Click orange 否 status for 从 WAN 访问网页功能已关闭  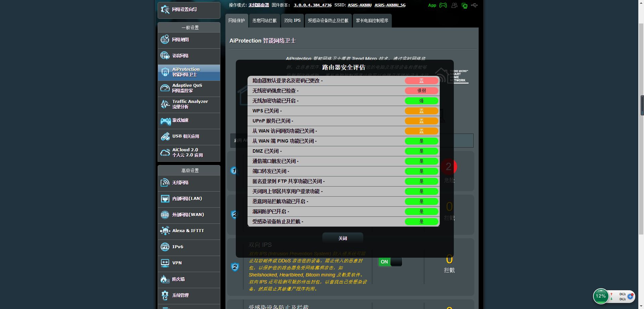click(x=422, y=131)
